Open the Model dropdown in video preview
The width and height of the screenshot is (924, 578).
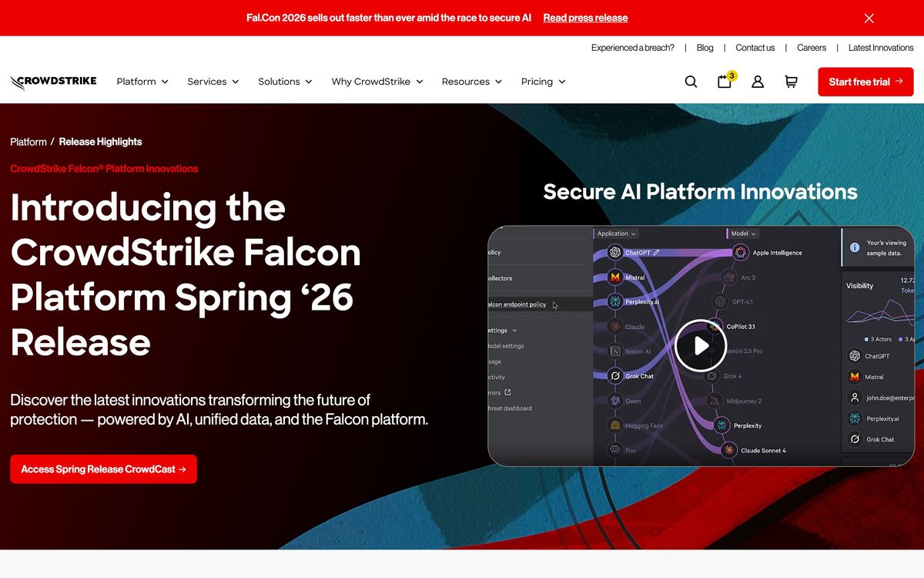pyautogui.click(x=744, y=234)
